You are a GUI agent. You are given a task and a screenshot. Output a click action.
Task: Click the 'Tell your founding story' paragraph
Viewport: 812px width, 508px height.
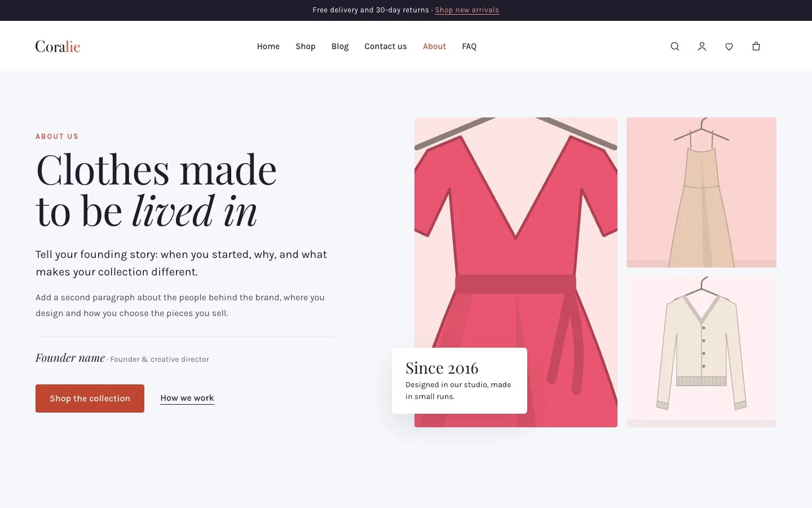[x=182, y=263]
